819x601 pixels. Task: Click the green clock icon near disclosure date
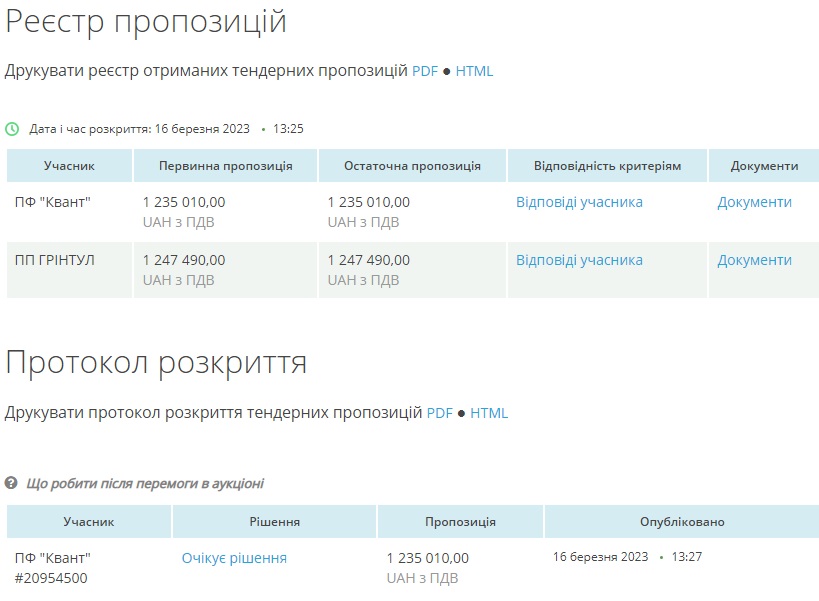(x=12, y=129)
